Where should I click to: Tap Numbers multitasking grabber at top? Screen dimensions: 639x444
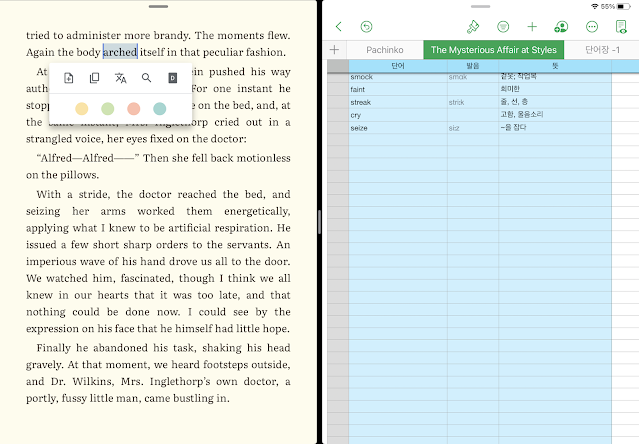pyautogui.click(x=480, y=7)
